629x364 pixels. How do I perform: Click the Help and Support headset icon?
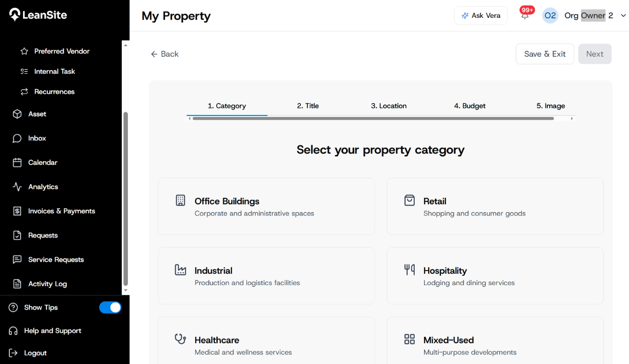pyautogui.click(x=13, y=331)
